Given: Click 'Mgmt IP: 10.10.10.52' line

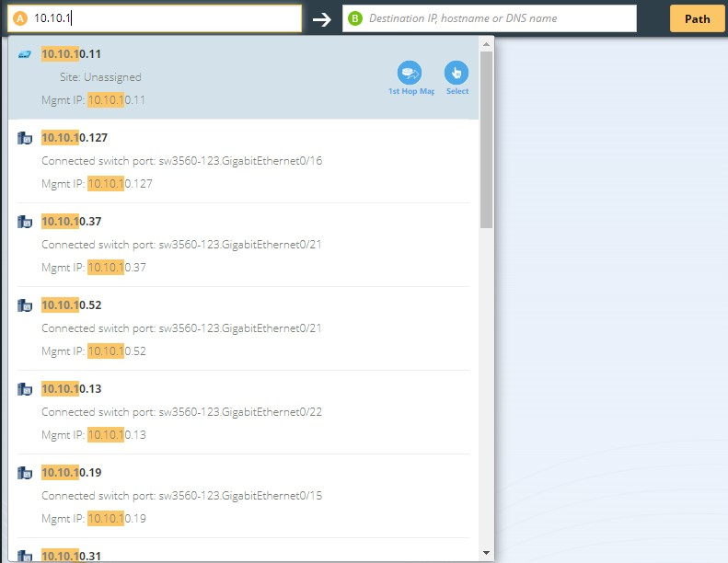Looking at the screenshot, I should [94, 350].
